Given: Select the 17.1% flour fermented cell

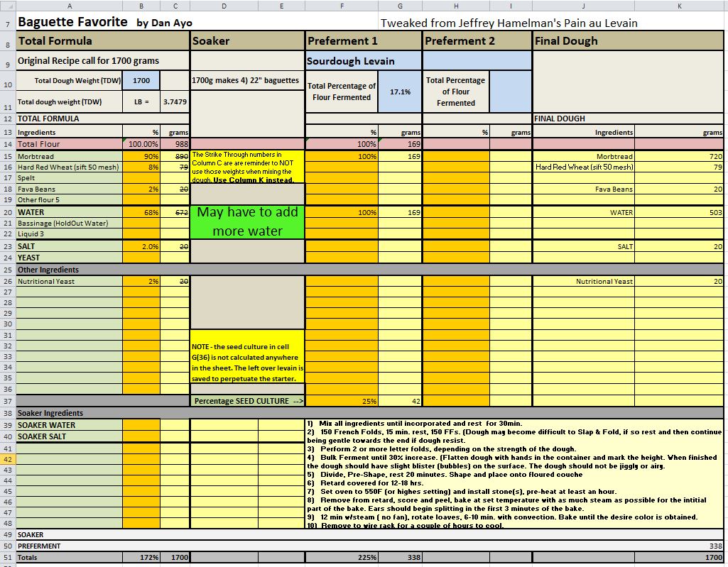Looking at the screenshot, I should coord(400,92).
